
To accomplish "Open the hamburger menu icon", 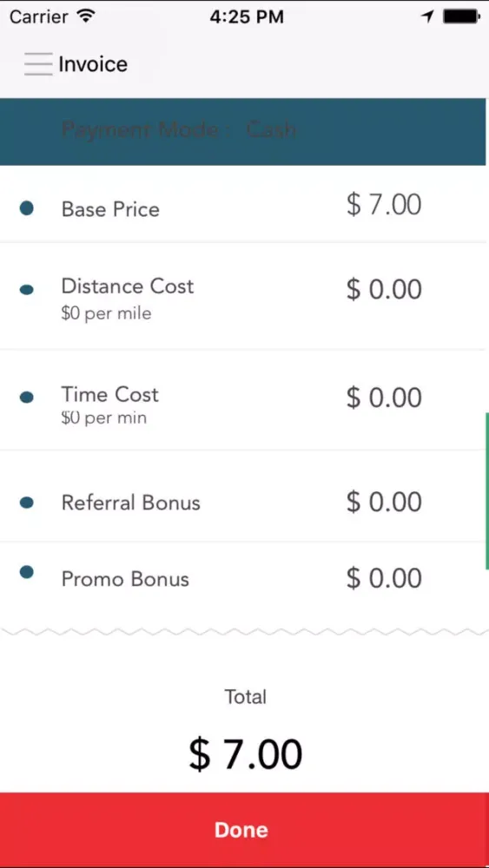I will tap(38, 64).
